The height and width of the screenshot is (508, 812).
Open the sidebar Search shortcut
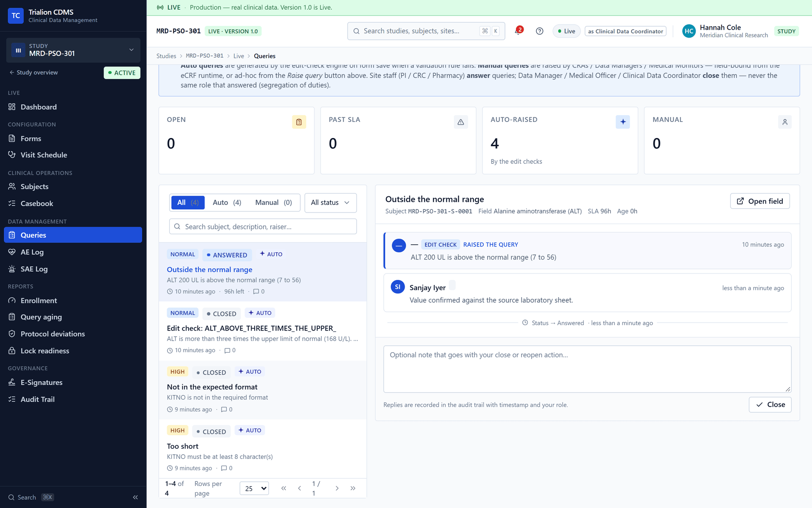(x=31, y=497)
